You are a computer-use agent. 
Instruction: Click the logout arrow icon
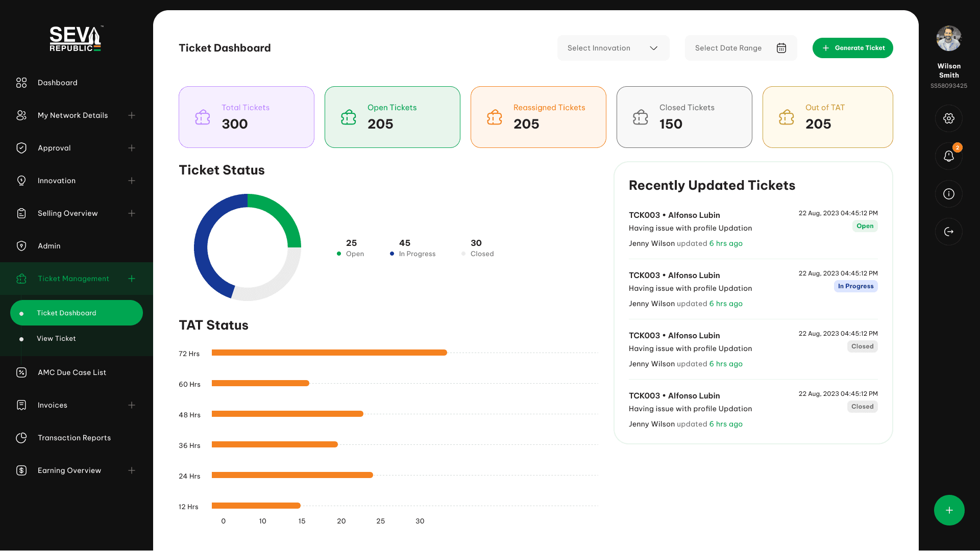coord(949,232)
